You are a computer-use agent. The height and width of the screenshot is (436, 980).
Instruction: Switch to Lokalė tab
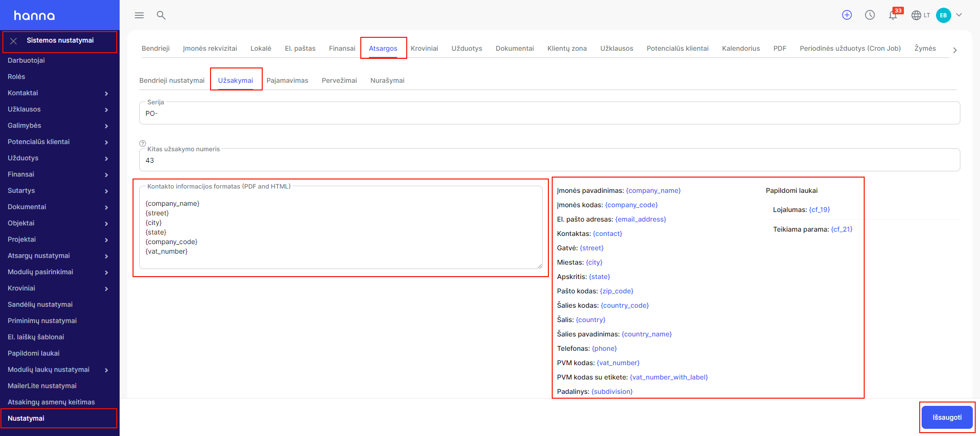[261, 48]
